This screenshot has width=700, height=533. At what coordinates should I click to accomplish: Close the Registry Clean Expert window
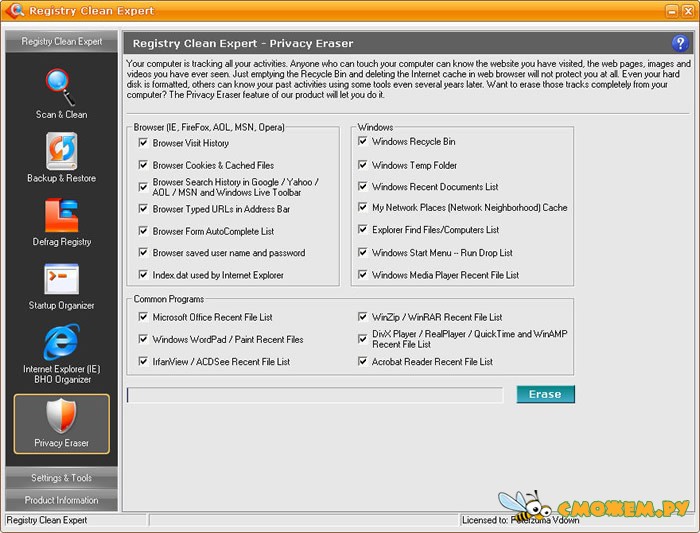688,11
